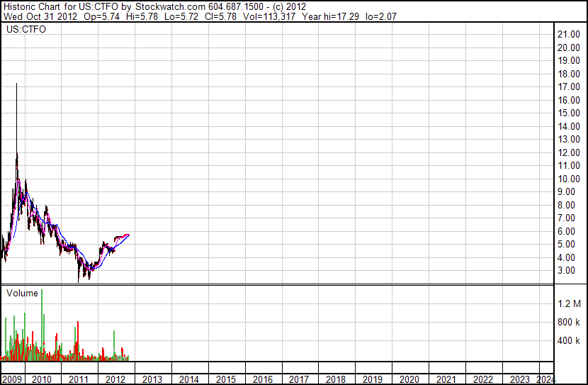The image size is (588, 385).
Task: Select the 2021 label on the time axis
Action: (x=446, y=379)
